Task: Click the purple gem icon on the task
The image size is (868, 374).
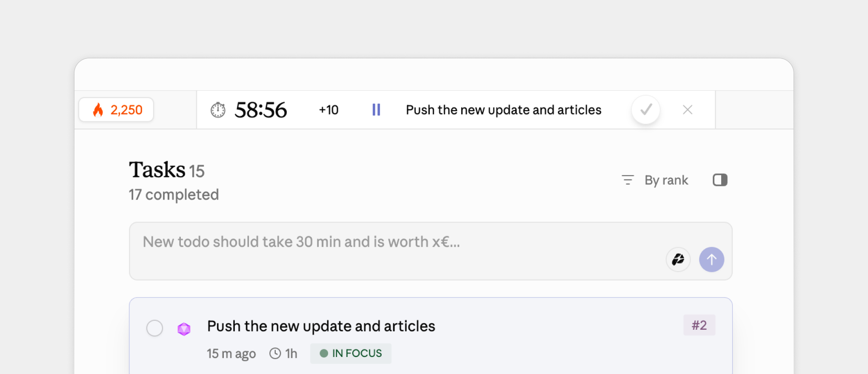Action: pos(184,328)
